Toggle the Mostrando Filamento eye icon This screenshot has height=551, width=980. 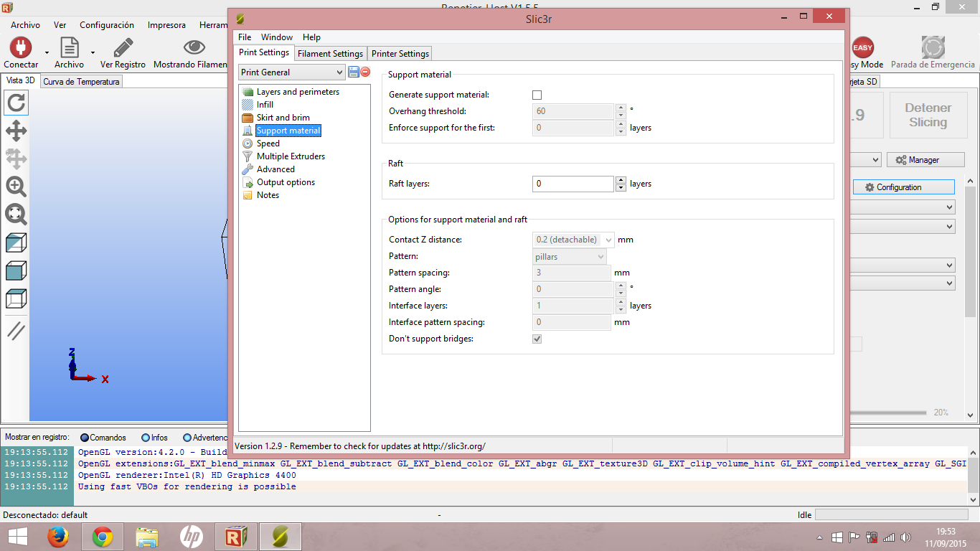(194, 47)
